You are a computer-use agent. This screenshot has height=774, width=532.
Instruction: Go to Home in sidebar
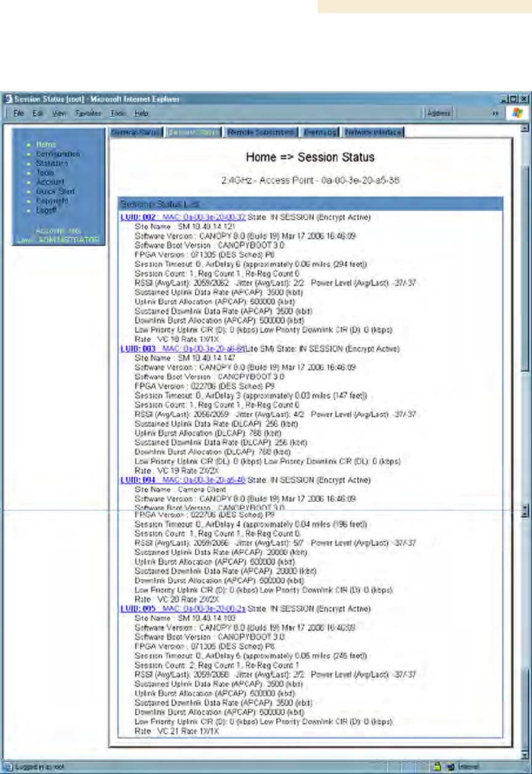click(46, 145)
